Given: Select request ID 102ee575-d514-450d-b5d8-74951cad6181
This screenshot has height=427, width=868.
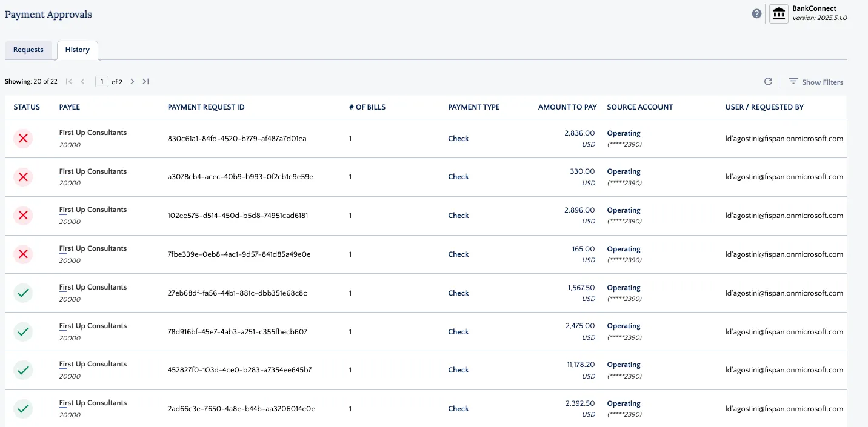Looking at the screenshot, I should pos(238,216).
